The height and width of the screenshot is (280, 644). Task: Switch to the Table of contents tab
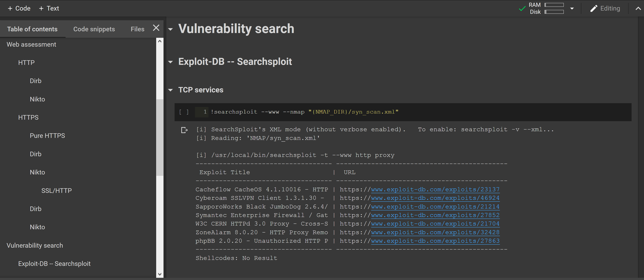[x=32, y=29]
